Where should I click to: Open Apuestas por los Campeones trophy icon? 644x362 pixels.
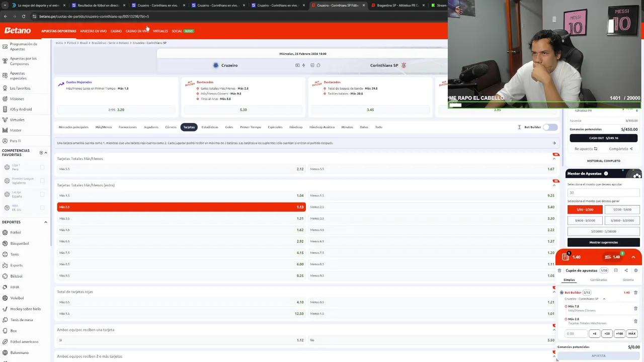coord(5,61)
